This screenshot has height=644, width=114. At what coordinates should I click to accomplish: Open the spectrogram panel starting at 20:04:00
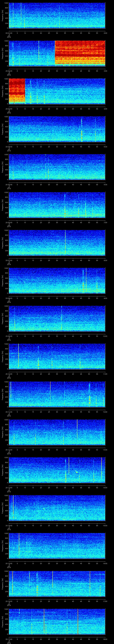click(57, 129)
